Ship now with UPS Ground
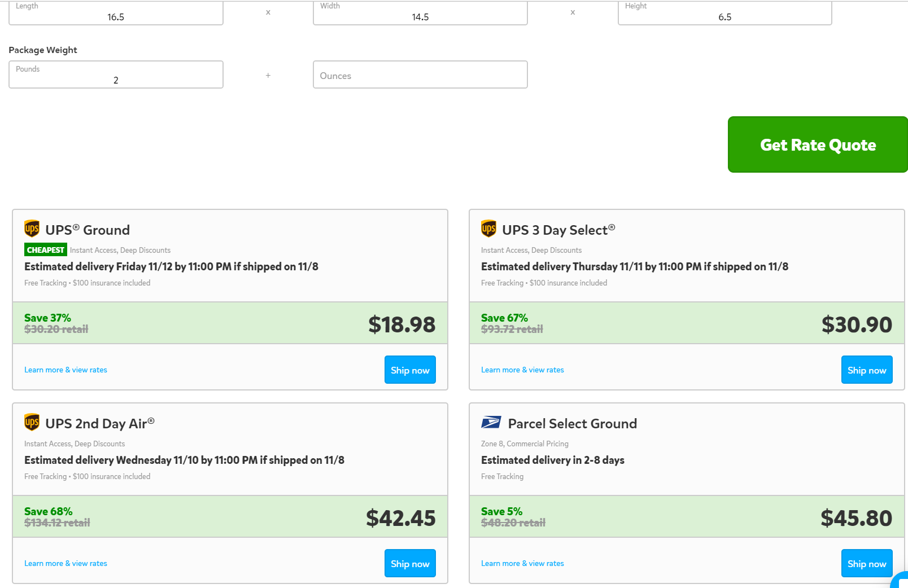This screenshot has height=588, width=908. pos(410,370)
